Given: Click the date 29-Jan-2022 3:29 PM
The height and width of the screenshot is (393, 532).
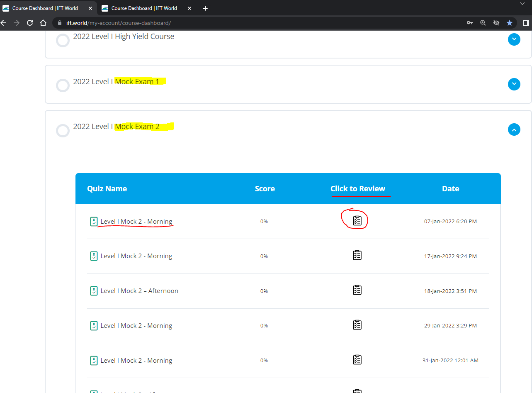Looking at the screenshot, I should pos(450,326).
